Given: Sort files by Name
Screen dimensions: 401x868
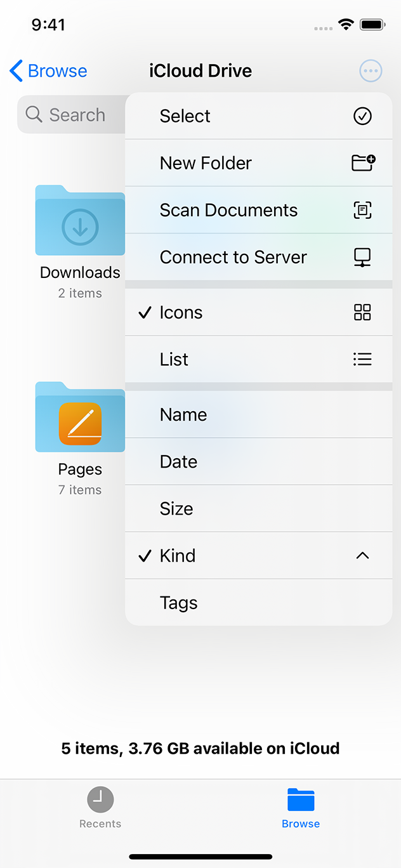Looking at the screenshot, I should click(x=259, y=414).
